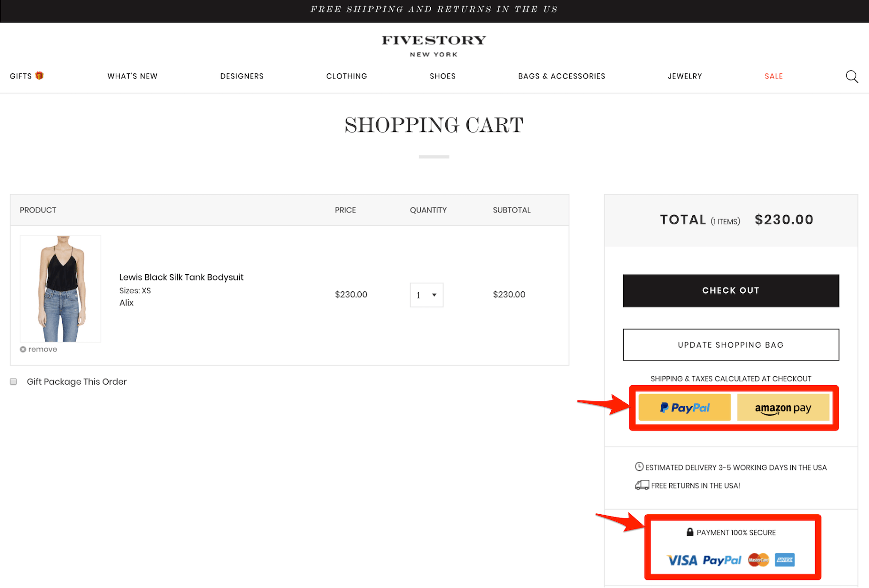The height and width of the screenshot is (588, 869).
Task: Click the MasterCard logo
Action: 758,560
